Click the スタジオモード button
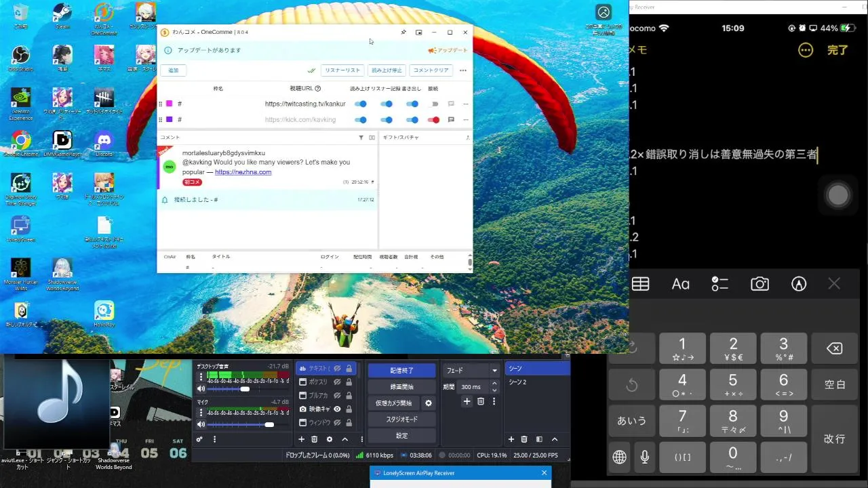The image size is (868, 488). click(402, 420)
